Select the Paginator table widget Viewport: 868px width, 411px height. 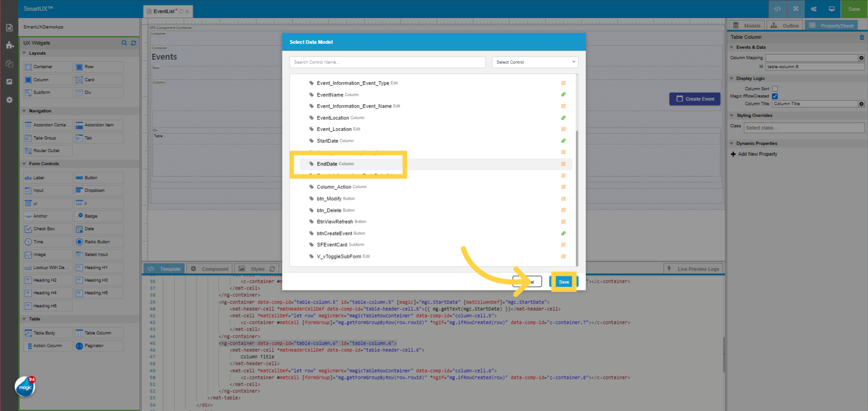point(99,346)
